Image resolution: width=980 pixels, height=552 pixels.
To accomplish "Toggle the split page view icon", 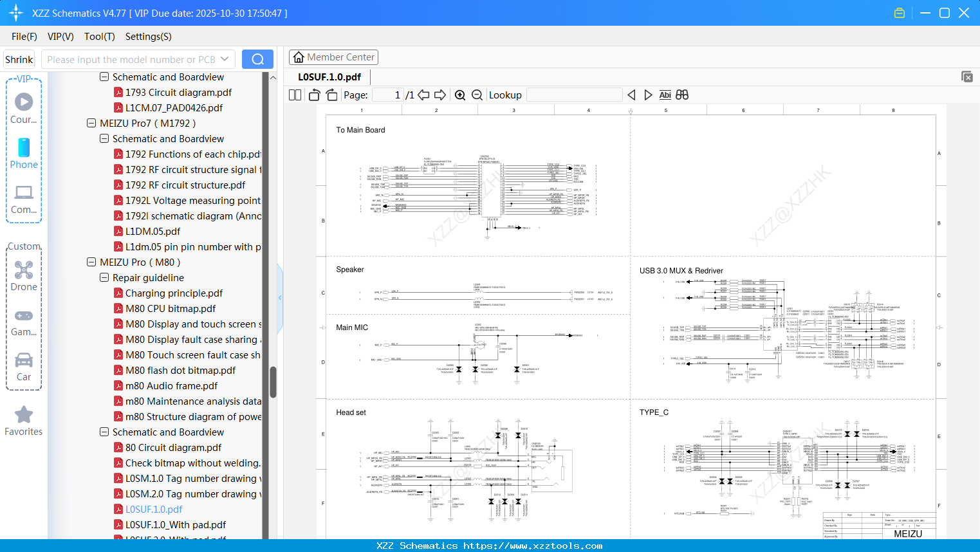I will point(295,95).
